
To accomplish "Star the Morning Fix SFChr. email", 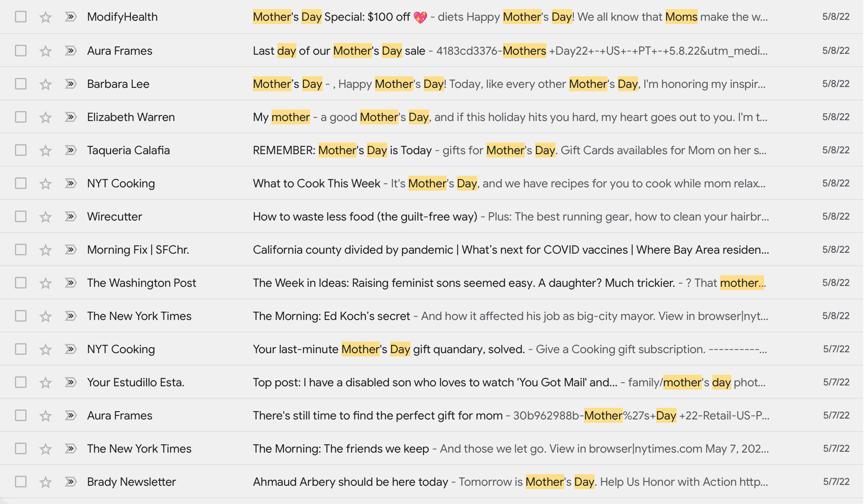I will (x=46, y=250).
